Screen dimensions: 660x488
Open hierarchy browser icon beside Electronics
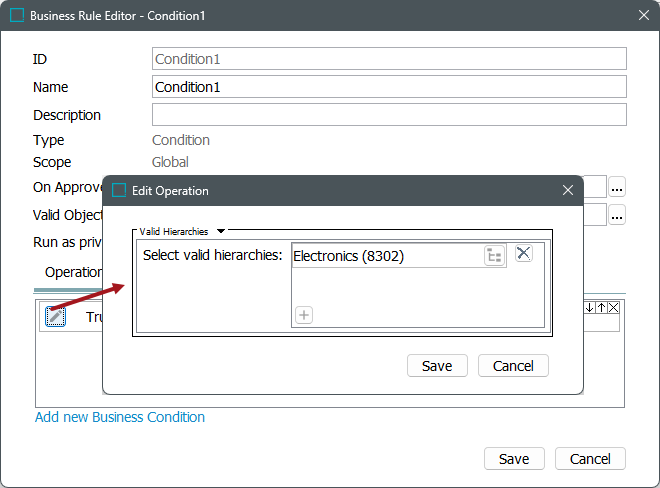(495, 256)
